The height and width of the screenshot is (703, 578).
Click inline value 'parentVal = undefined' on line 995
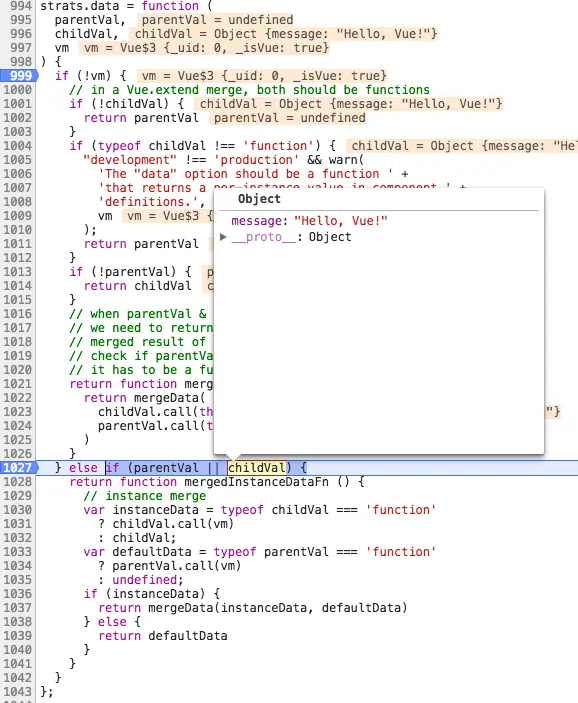click(217, 20)
